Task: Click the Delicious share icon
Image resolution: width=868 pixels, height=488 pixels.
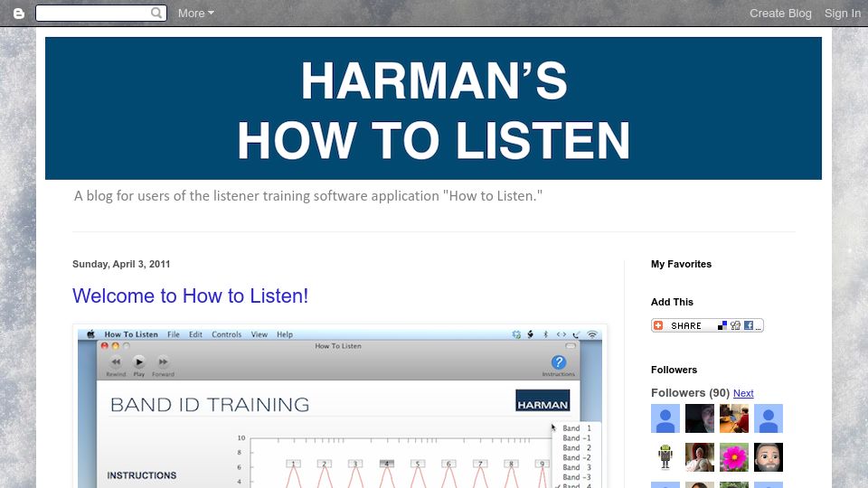Action: (722, 325)
